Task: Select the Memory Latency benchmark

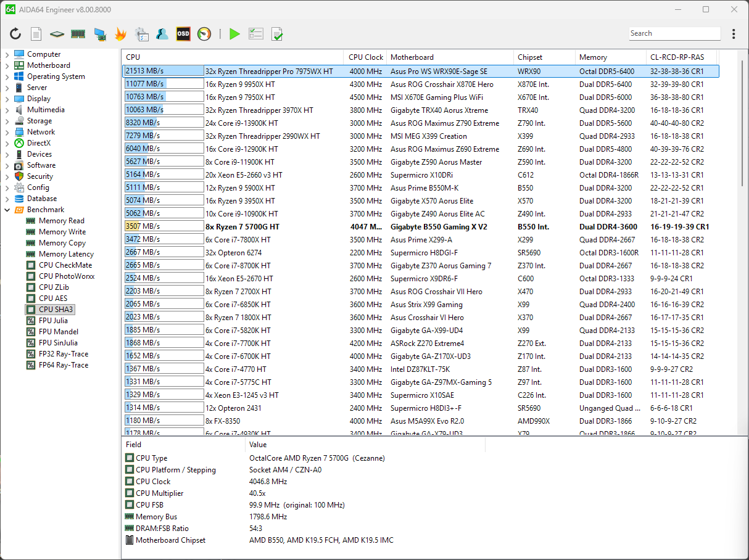Action: (66, 254)
